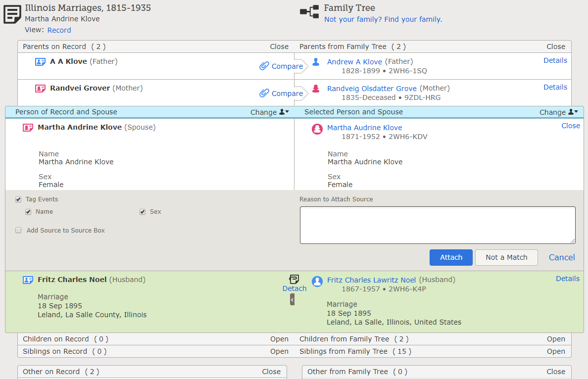Image resolution: width=588 pixels, height=379 pixels.
Task: Click the paperclip icon beside A A Klove
Action: 264,66
